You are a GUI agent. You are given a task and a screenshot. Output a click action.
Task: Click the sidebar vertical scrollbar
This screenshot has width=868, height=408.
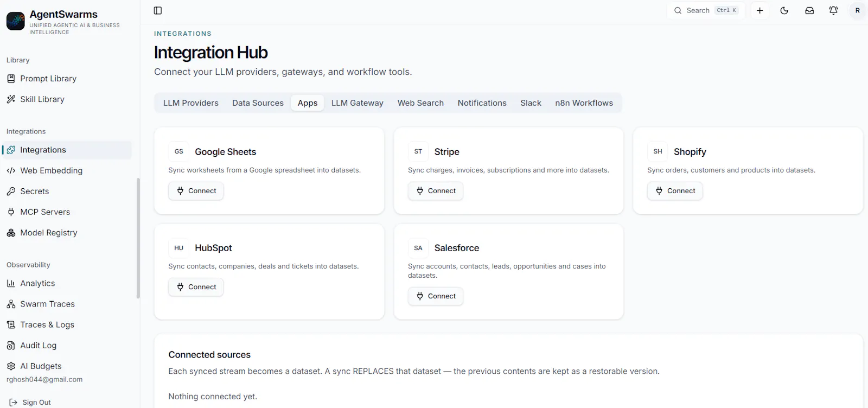pyautogui.click(x=138, y=238)
